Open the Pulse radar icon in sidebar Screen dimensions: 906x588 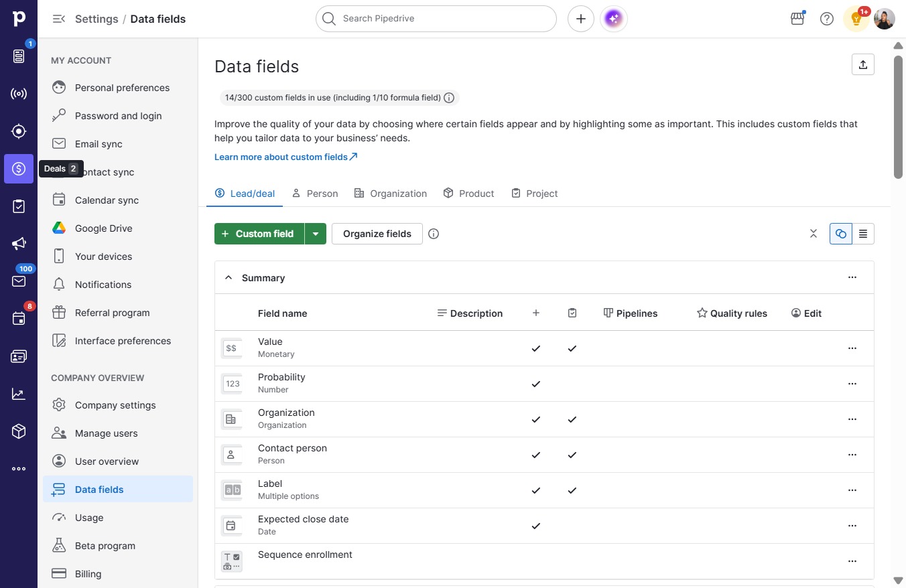tap(19, 94)
